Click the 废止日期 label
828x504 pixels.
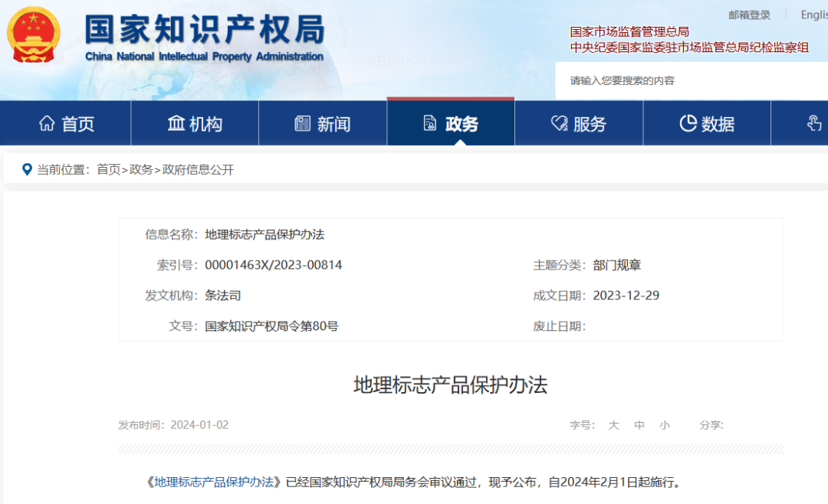(x=559, y=326)
